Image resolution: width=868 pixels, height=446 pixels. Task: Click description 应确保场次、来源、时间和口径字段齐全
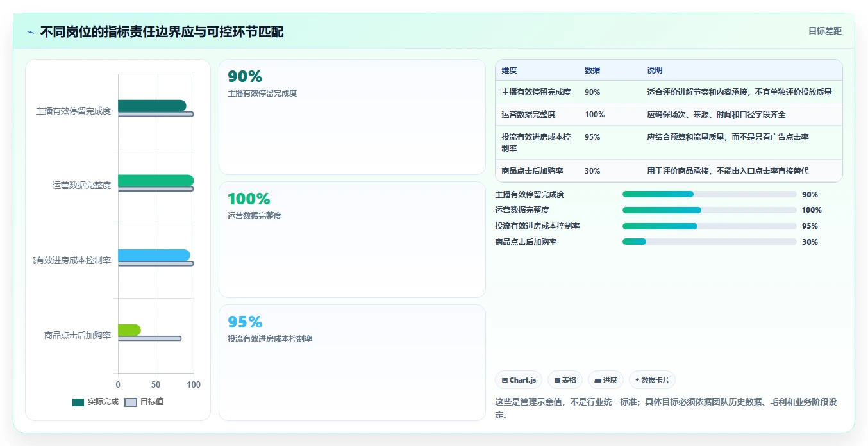tap(716, 115)
